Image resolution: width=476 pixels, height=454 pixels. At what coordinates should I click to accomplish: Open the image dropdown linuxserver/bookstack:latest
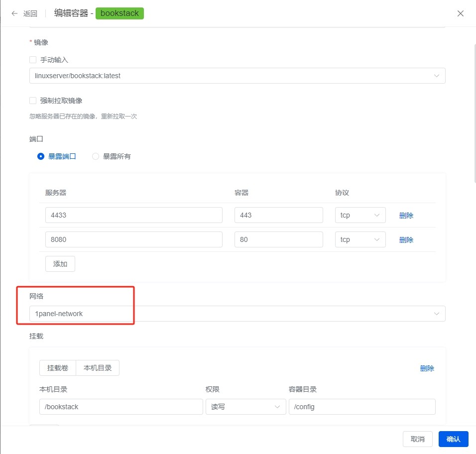click(237, 76)
